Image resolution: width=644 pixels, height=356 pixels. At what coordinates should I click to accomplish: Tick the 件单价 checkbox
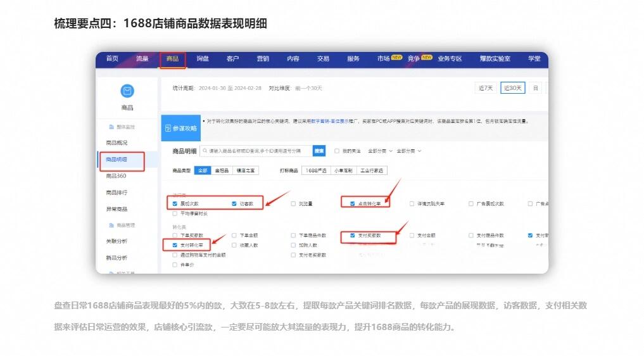[x=175, y=265]
